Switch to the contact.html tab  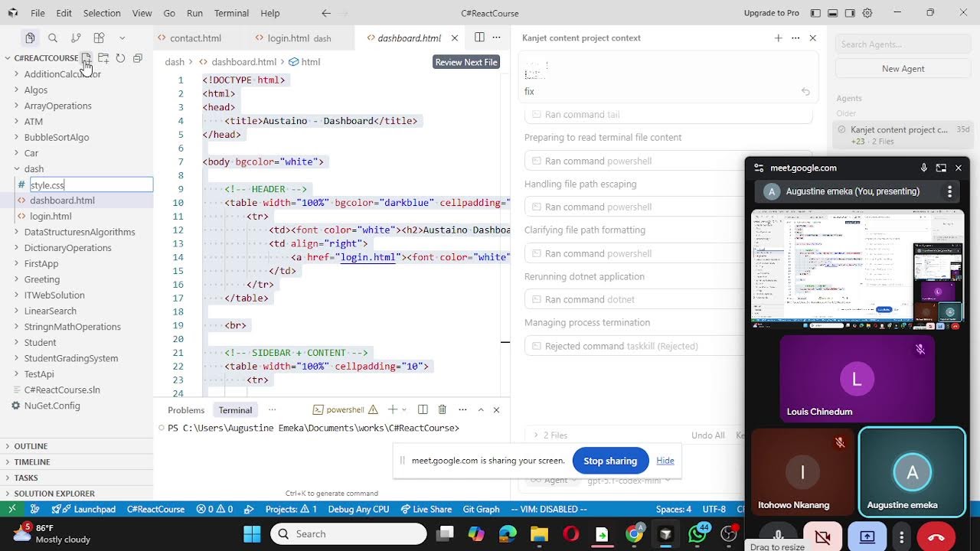tap(195, 37)
